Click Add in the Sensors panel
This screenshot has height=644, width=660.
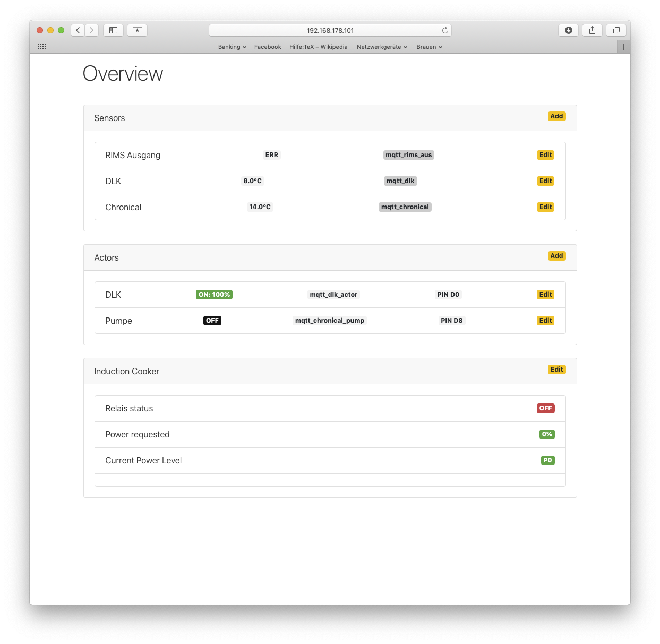(556, 116)
